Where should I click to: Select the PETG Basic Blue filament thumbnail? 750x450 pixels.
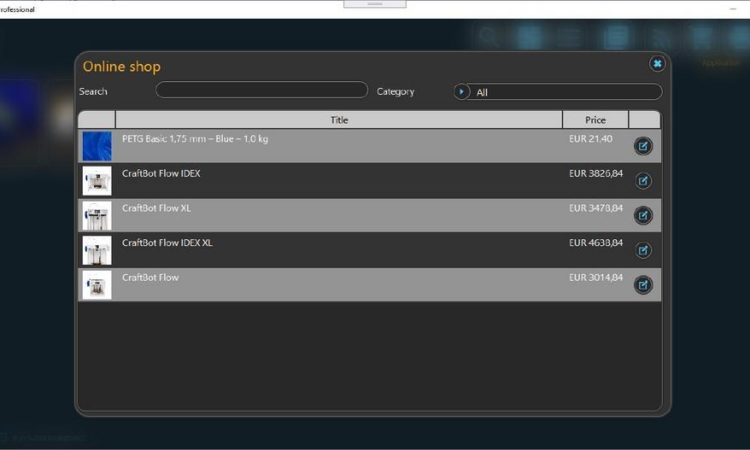click(x=97, y=146)
